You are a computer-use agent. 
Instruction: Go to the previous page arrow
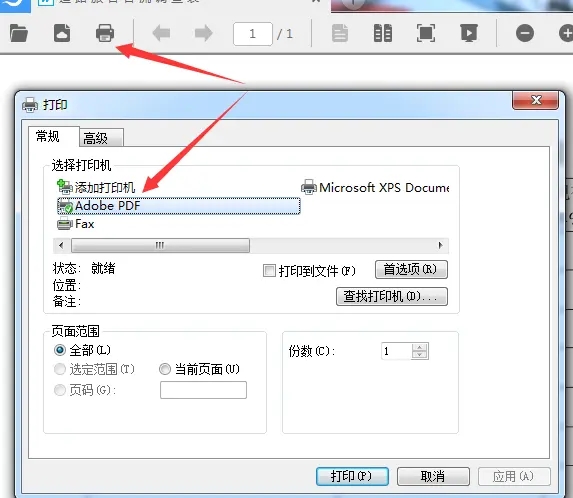coord(161,33)
